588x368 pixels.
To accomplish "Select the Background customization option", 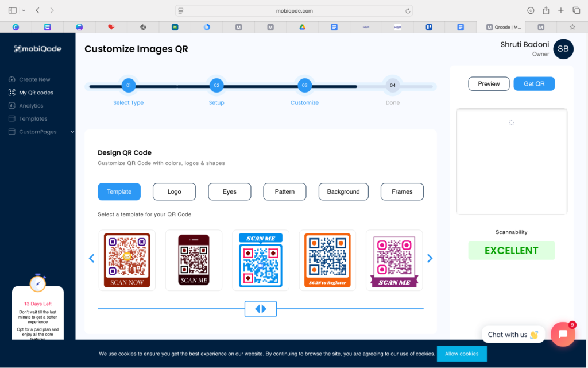I will coord(343,191).
